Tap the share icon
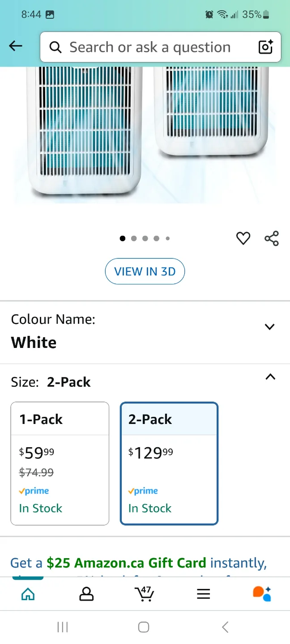This screenshot has height=644, width=290. (272, 238)
